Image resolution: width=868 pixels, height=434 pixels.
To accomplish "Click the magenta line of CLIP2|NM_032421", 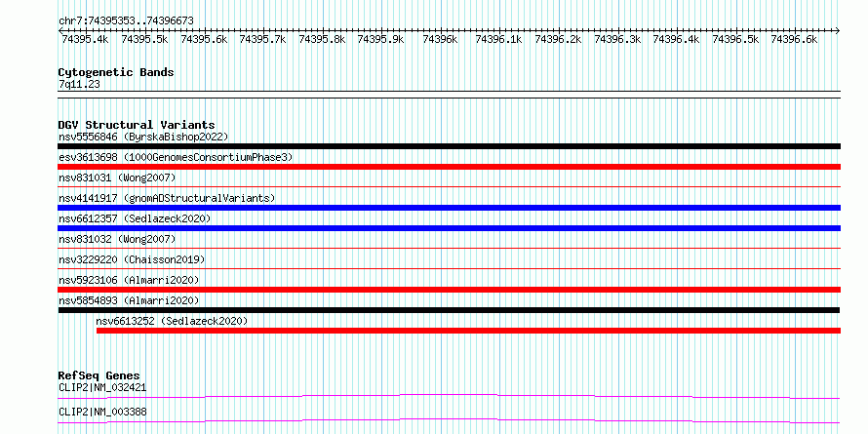I will [449, 396].
